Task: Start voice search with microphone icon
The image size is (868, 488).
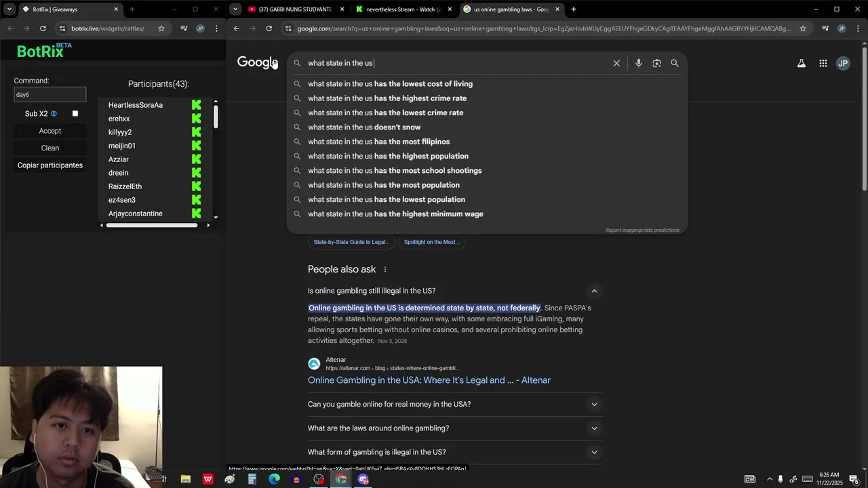Action: pos(638,63)
